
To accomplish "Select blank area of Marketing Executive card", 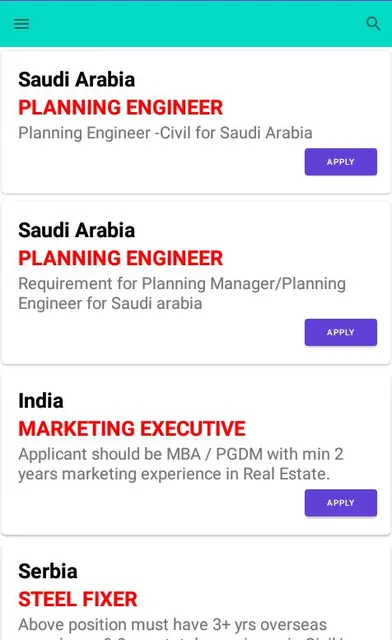I will pyautogui.click(x=155, y=508).
